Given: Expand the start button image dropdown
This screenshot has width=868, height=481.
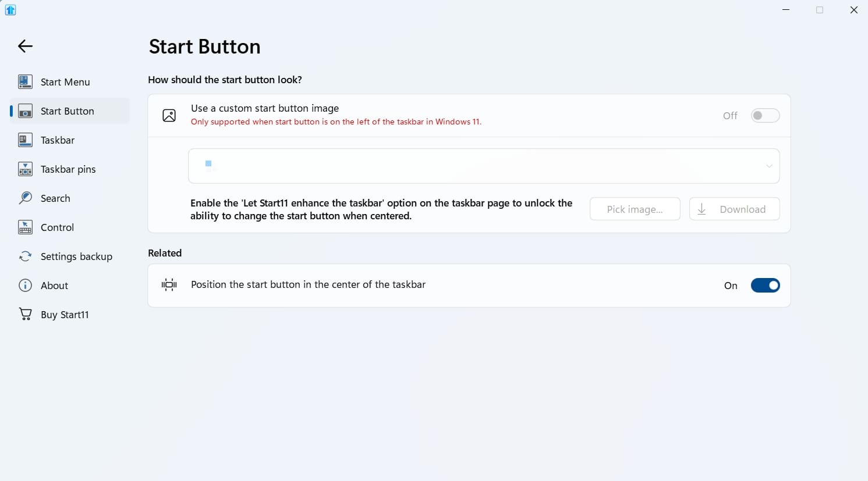Looking at the screenshot, I should coord(483,166).
